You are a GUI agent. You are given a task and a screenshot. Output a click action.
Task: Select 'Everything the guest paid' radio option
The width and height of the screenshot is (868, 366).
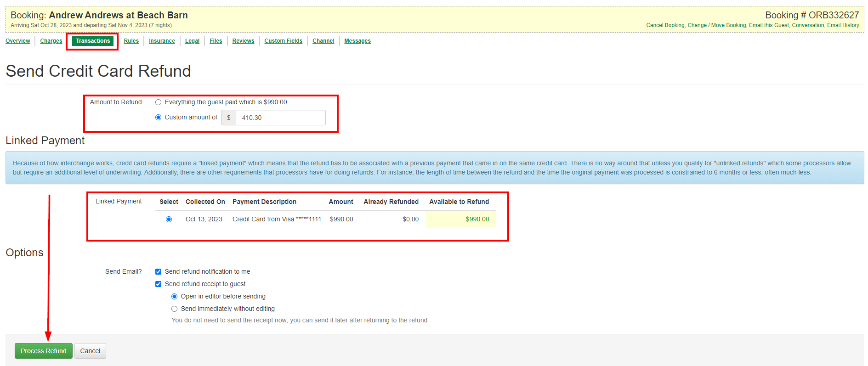tap(158, 102)
